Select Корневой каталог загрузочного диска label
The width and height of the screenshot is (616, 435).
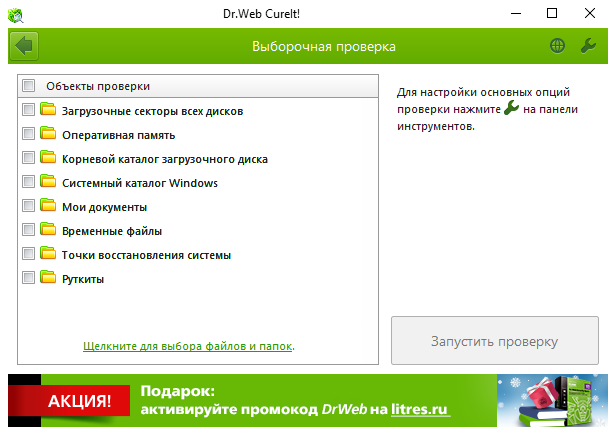(x=165, y=159)
